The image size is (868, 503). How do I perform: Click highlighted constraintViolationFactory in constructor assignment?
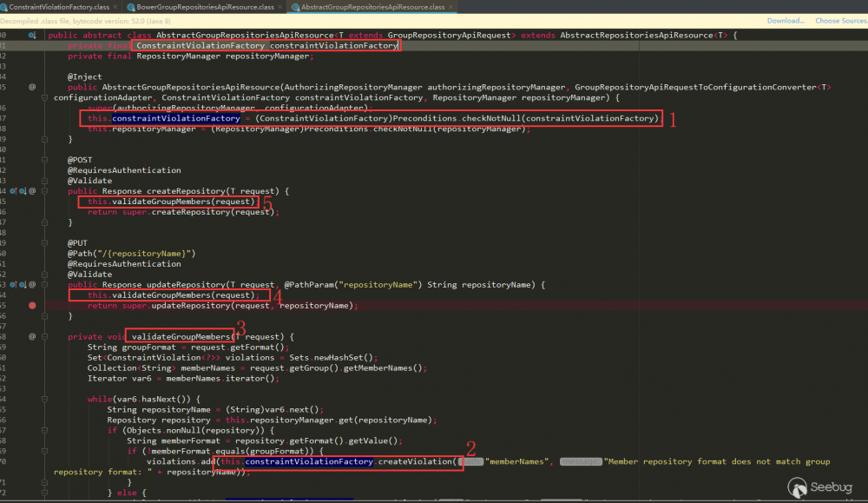coord(176,118)
